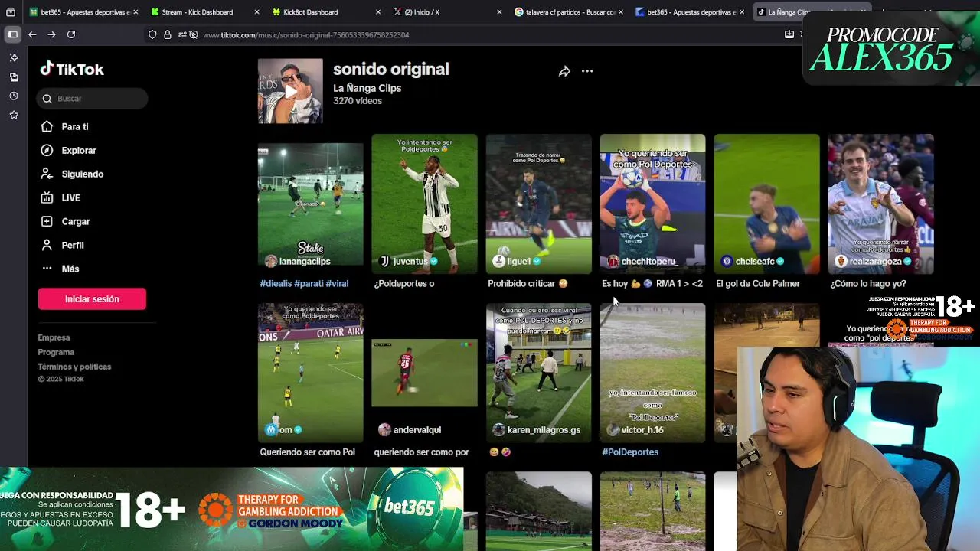Click the Iniciar sesión button

92,299
